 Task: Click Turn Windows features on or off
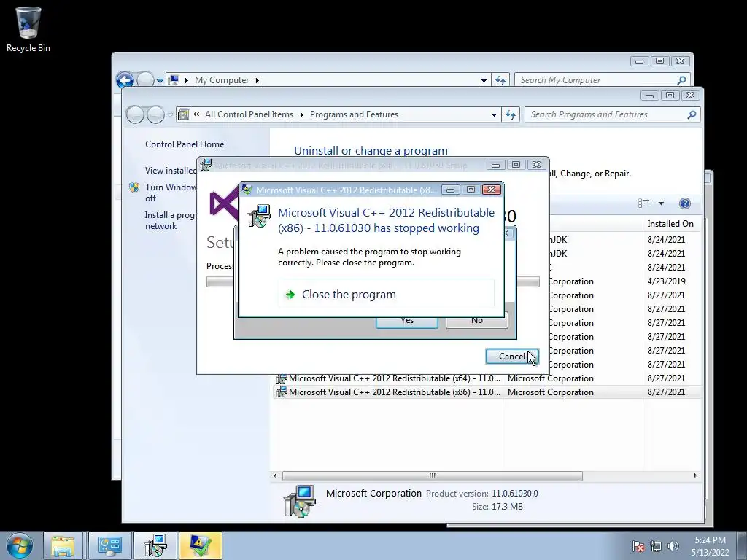[x=171, y=192]
